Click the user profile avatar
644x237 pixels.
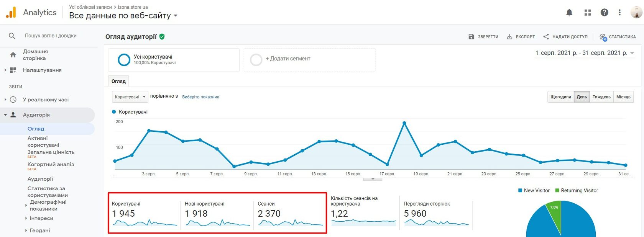pos(636,13)
